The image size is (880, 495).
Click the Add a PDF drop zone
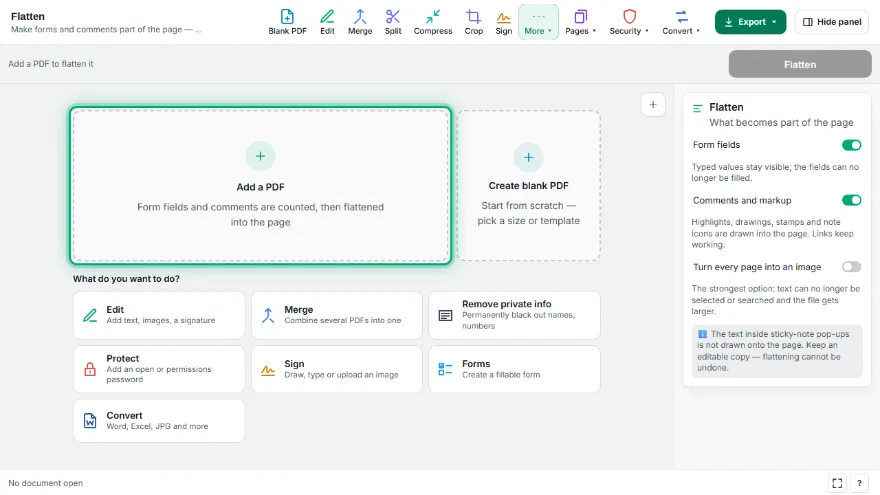[260, 186]
